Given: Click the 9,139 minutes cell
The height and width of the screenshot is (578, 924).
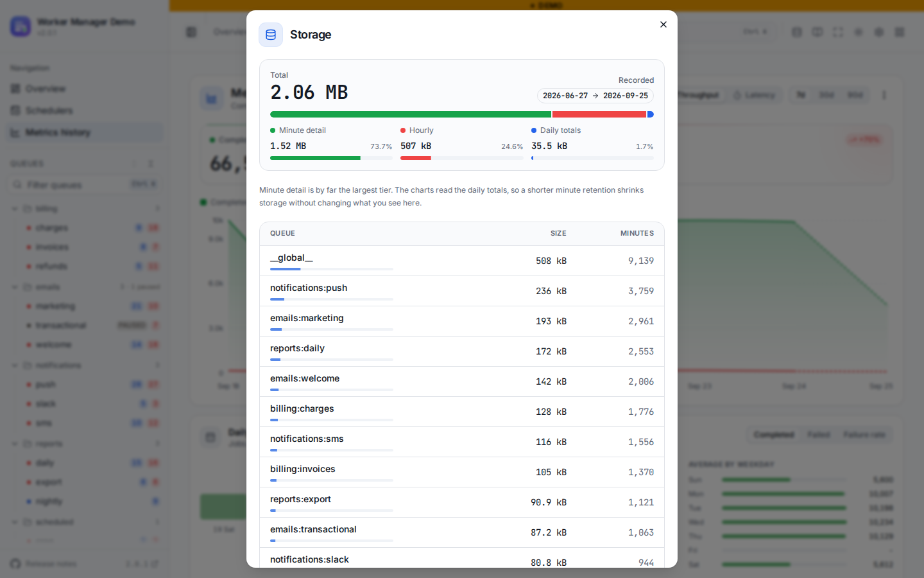Looking at the screenshot, I should click(641, 261).
